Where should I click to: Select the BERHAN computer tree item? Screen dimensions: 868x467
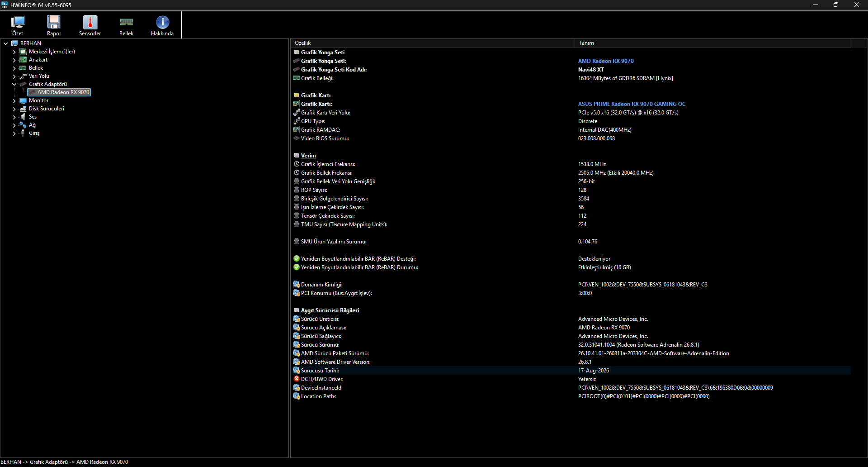31,43
